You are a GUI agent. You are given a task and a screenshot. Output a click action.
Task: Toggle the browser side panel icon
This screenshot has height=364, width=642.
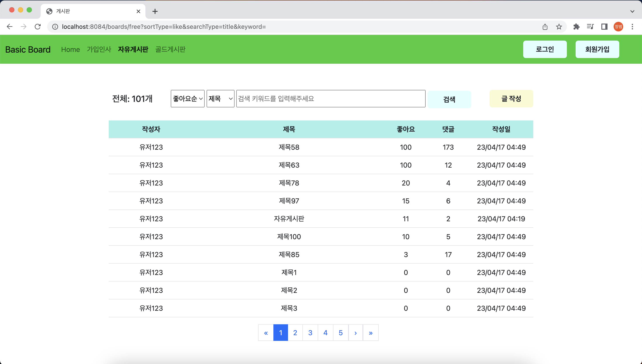coord(604,27)
